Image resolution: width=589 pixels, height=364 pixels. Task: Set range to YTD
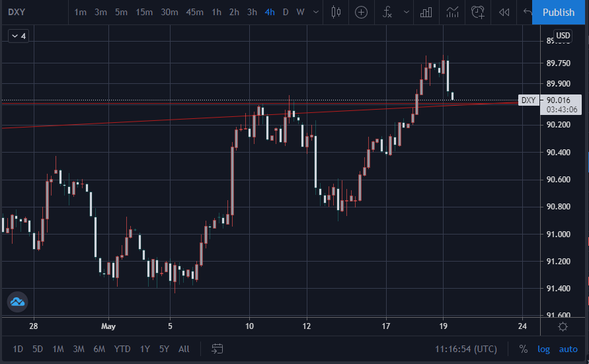(122, 349)
